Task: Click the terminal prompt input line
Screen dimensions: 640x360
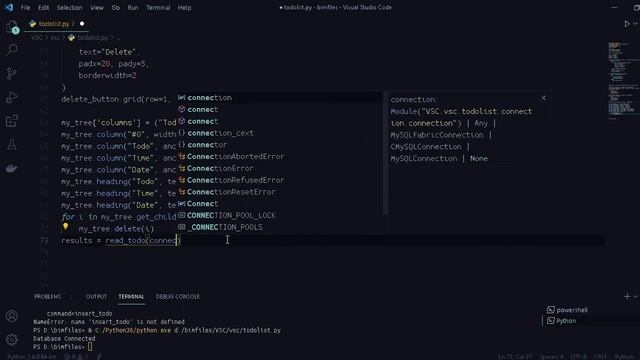Action: pos(90,347)
